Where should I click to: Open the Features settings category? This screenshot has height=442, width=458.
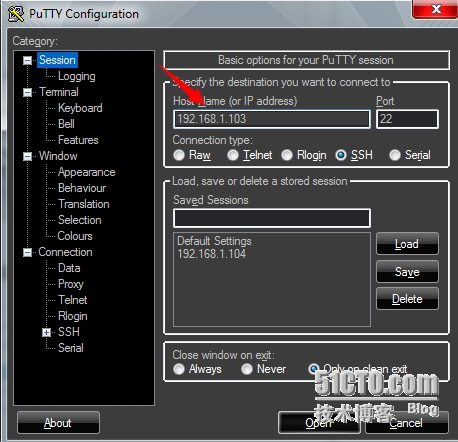(78, 140)
